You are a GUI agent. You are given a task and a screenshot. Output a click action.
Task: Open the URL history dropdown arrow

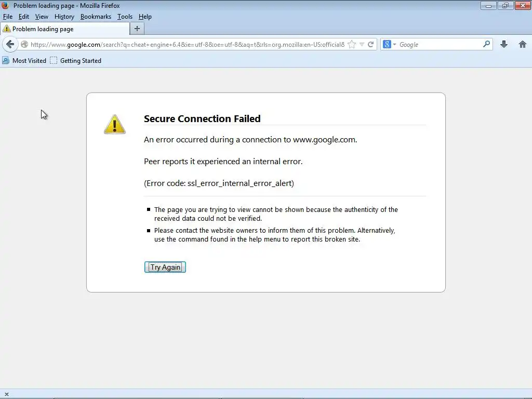[362, 45]
